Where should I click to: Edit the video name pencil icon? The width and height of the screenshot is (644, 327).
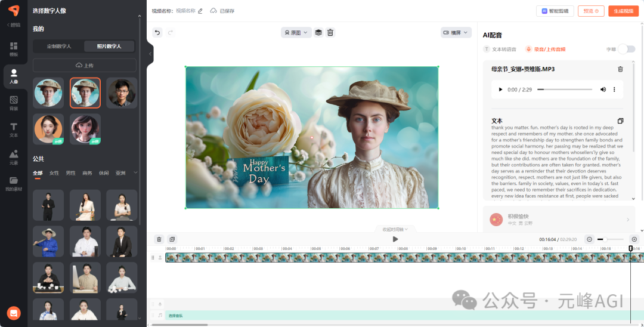point(200,11)
